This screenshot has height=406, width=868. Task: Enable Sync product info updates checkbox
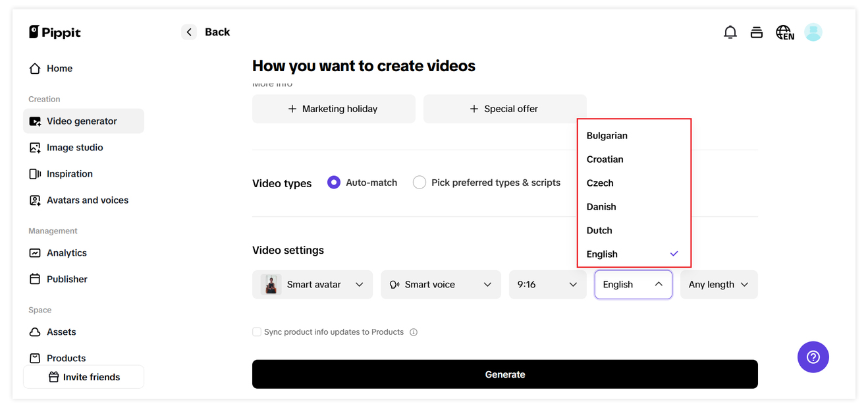point(257,332)
